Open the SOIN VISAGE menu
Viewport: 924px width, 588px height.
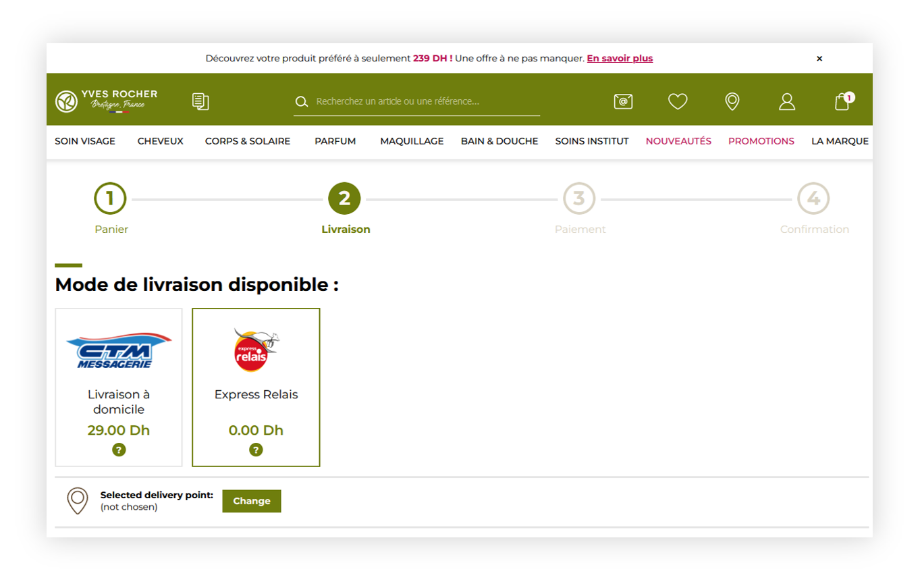(x=85, y=141)
